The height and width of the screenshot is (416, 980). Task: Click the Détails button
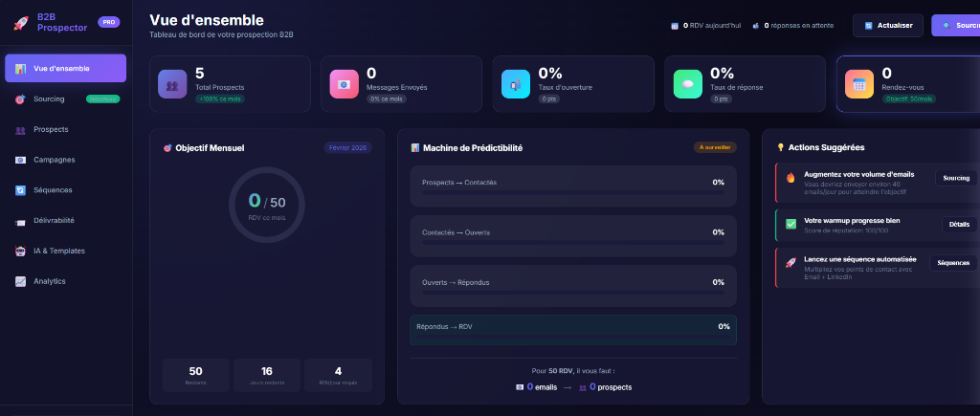point(959,224)
